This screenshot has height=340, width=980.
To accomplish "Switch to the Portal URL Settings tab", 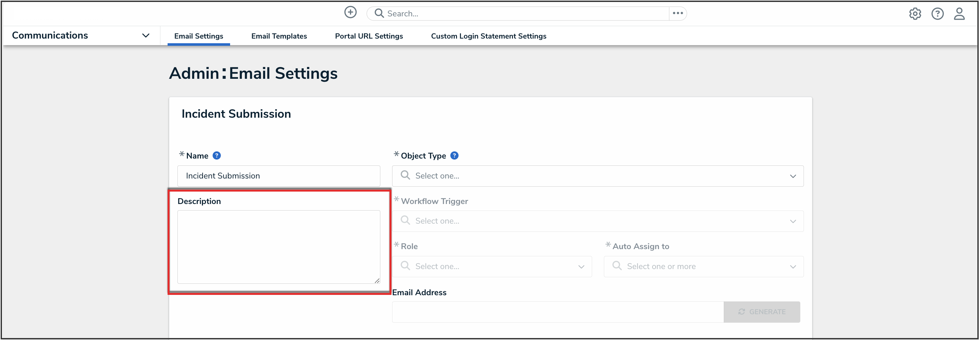I will click(x=369, y=36).
